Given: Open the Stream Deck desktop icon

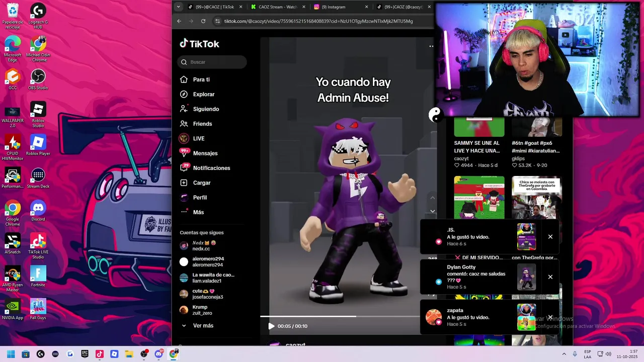Looking at the screenshot, I should pyautogui.click(x=38, y=178).
